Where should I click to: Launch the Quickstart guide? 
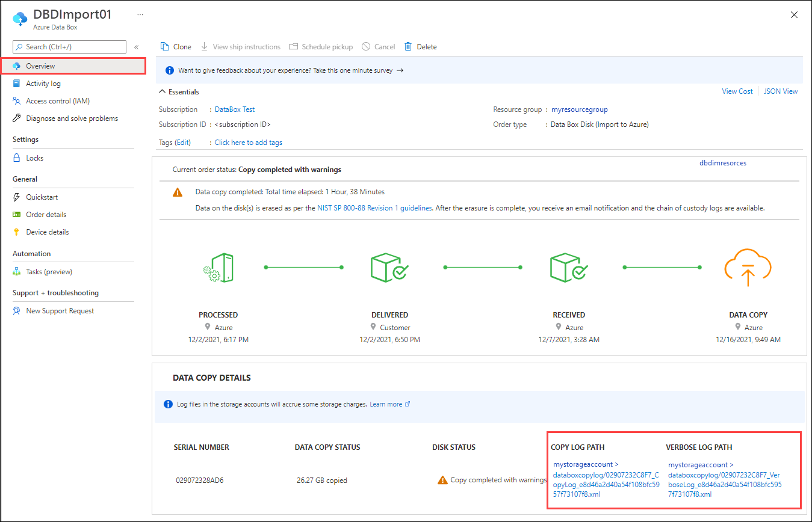(x=42, y=197)
